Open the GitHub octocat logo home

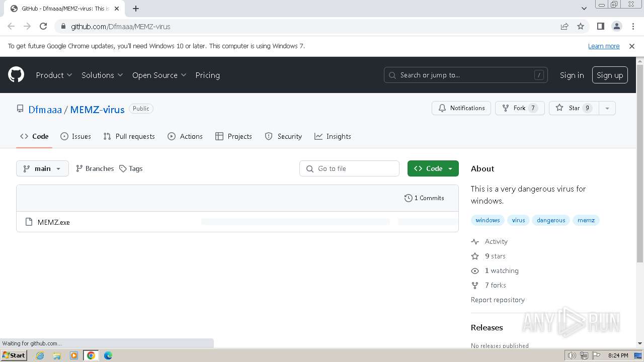16,75
